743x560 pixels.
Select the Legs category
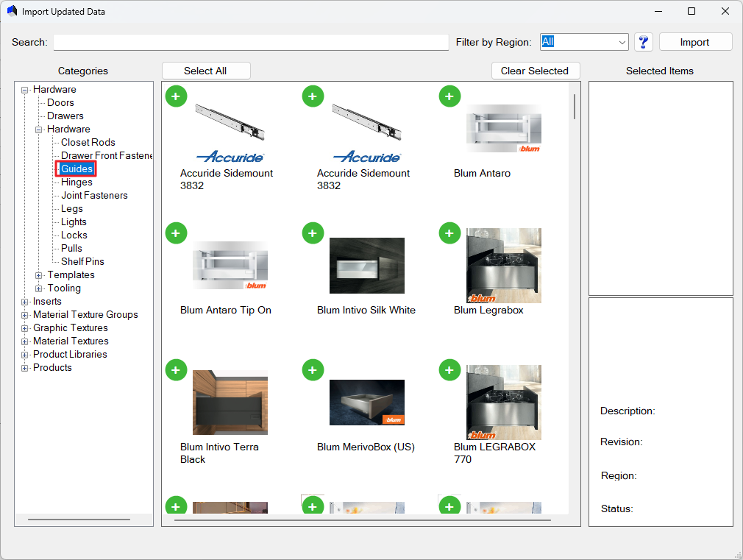pos(72,209)
